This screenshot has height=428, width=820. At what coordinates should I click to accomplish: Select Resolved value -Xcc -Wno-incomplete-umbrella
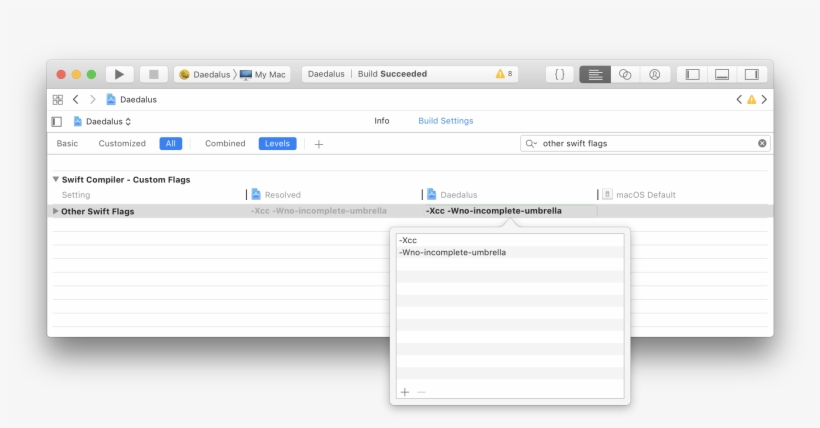(x=318, y=211)
